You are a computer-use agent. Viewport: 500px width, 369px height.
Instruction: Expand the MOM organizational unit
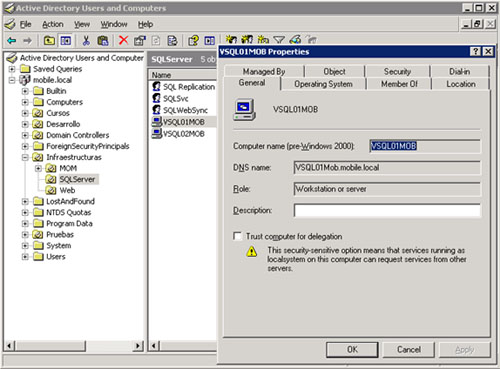point(38,168)
